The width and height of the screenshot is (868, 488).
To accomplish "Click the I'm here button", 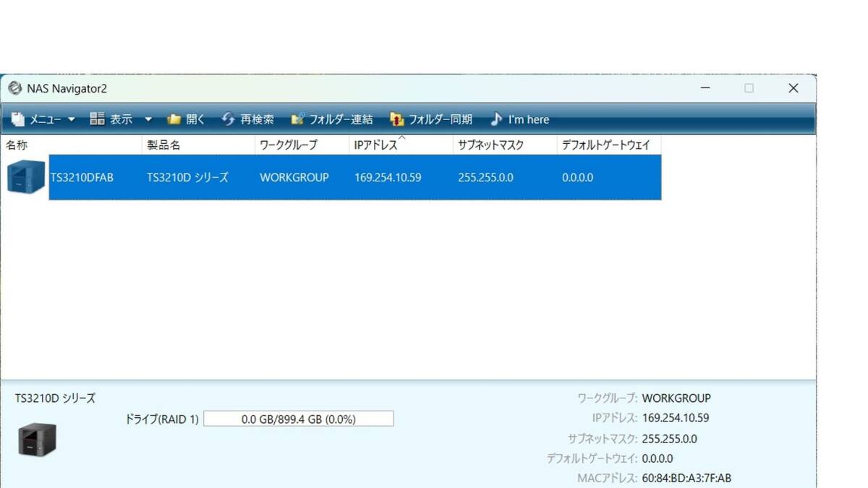I will coord(519,119).
